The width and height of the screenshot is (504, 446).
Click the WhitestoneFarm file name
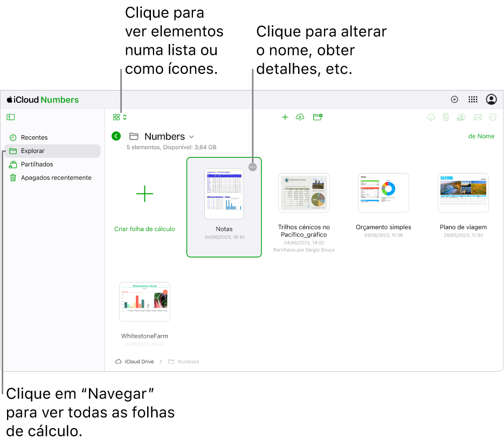pyautogui.click(x=144, y=336)
